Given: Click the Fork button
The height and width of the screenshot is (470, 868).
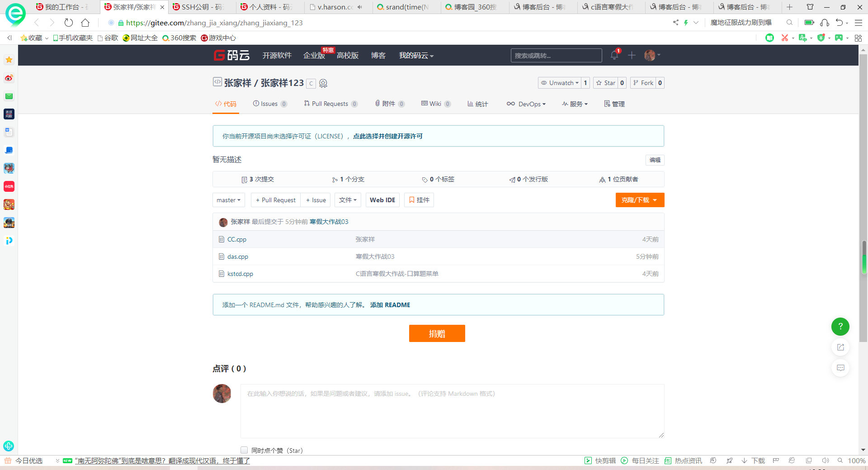Looking at the screenshot, I should [643, 83].
